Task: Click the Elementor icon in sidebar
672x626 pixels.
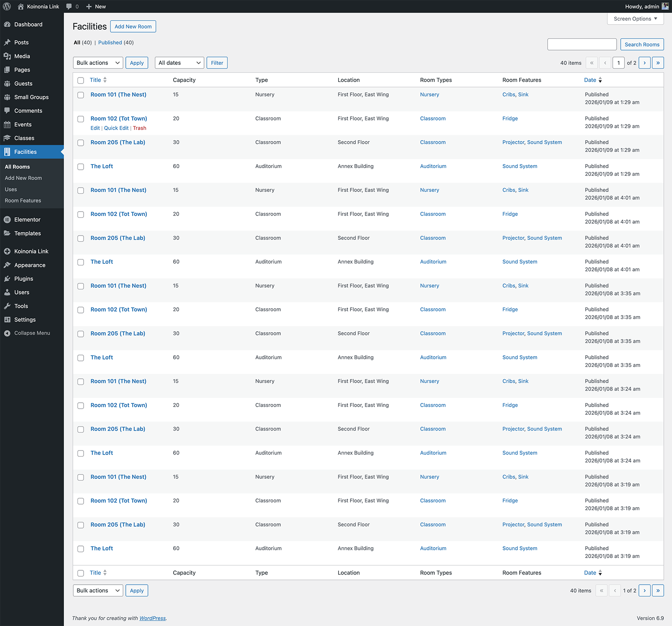Action: point(7,220)
